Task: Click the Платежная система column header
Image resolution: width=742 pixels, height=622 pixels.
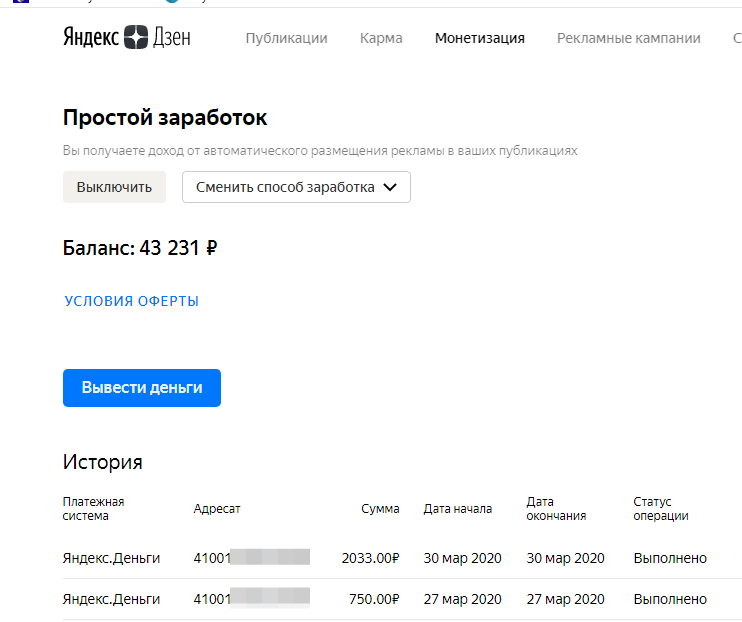Action: point(93,508)
